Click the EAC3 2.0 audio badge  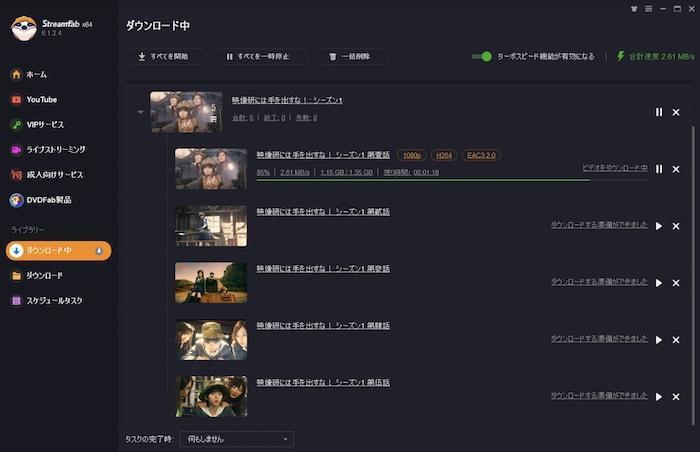click(x=481, y=155)
